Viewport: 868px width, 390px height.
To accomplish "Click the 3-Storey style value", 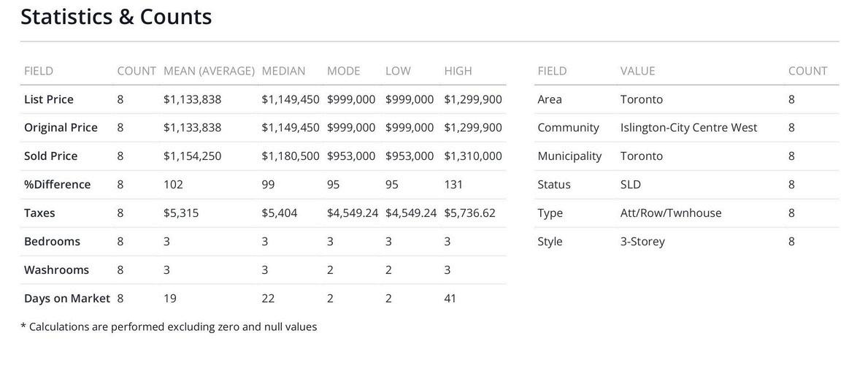I will pyautogui.click(x=642, y=242).
